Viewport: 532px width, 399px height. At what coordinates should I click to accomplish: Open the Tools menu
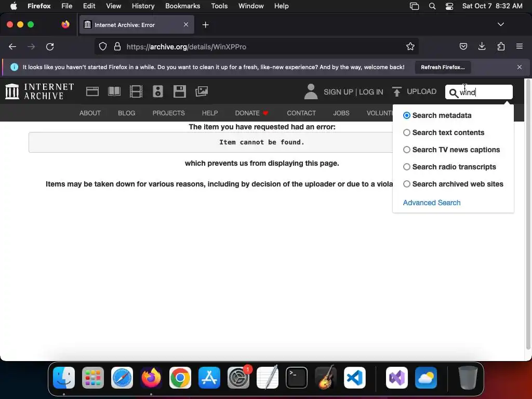[x=219, y=6]
